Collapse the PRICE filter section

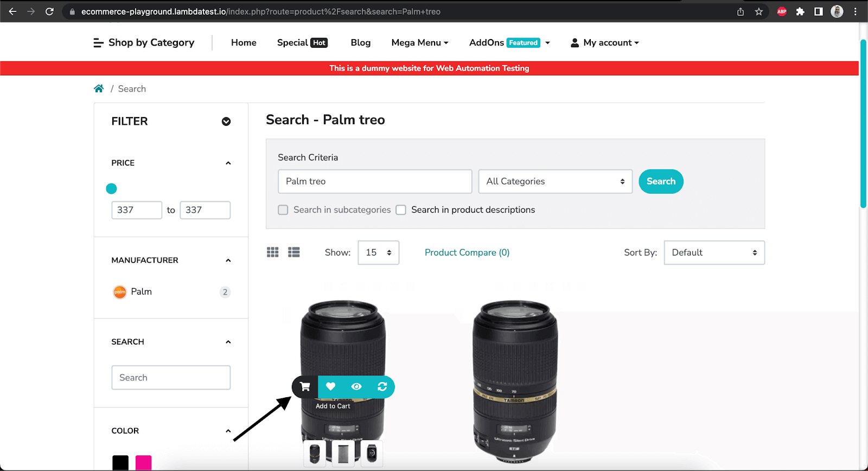point(228,163)
